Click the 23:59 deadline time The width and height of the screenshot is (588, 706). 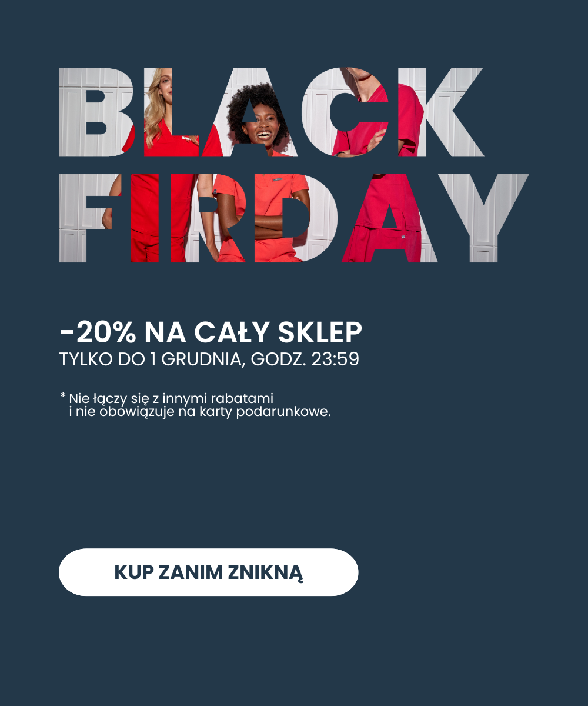[x=335, y=359]
